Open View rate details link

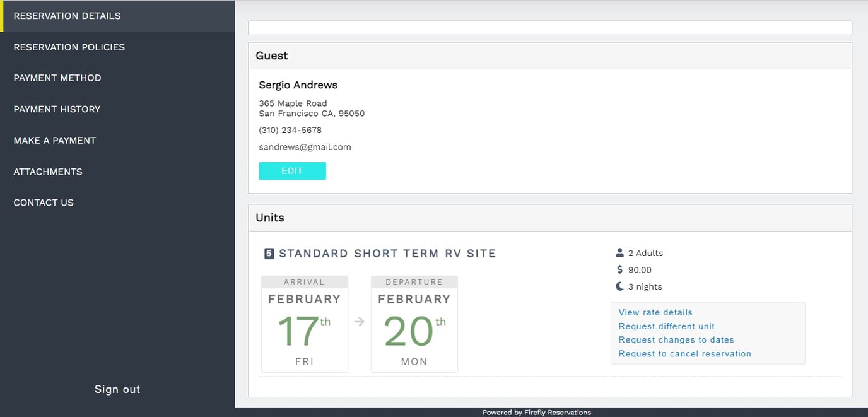(655, 312)
